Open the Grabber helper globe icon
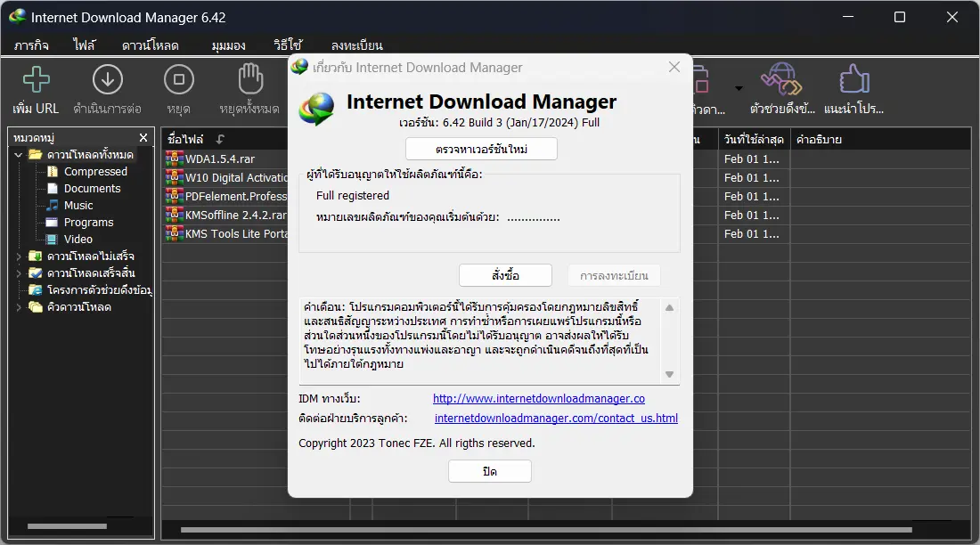 point(781,79)
